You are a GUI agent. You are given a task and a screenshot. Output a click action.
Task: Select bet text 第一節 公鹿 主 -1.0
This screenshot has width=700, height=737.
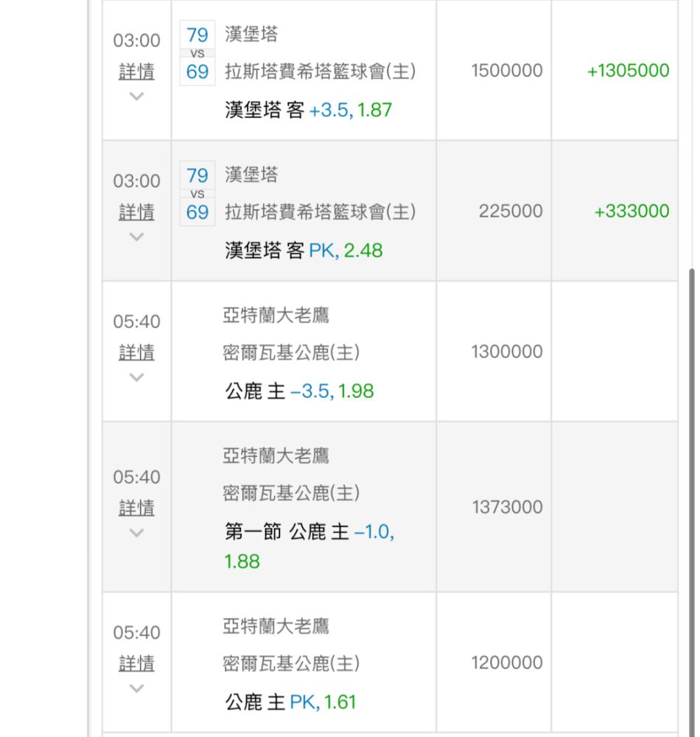308,532
